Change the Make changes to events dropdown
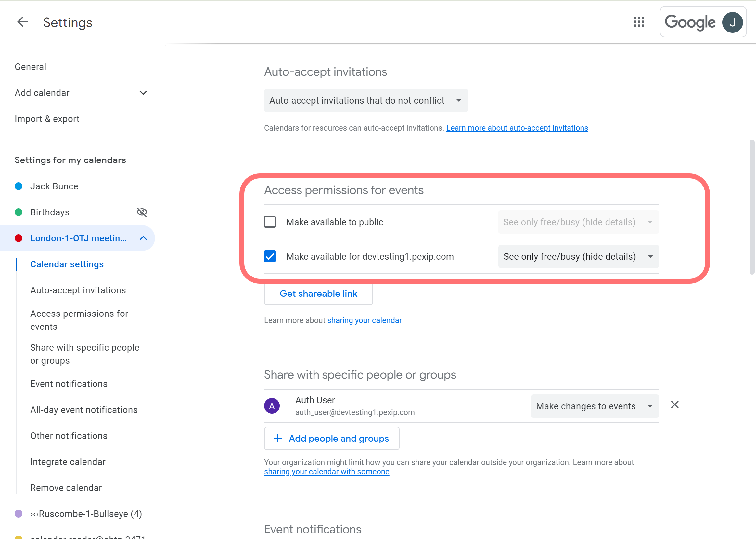The image size is (756, 539). [x=595, y=406]
